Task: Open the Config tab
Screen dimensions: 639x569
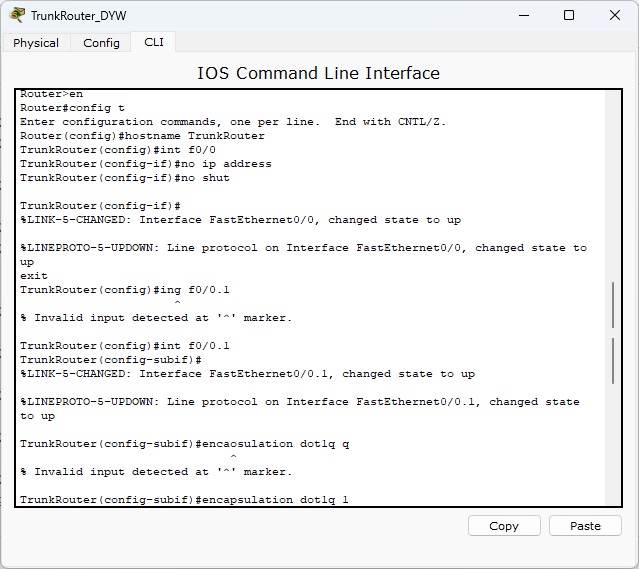Action: coord(101,43)
